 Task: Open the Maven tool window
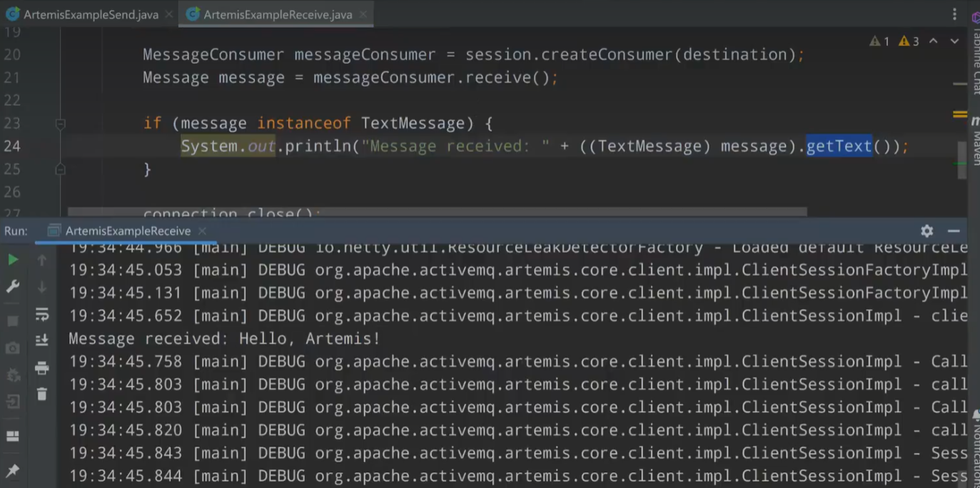(974, 146)
